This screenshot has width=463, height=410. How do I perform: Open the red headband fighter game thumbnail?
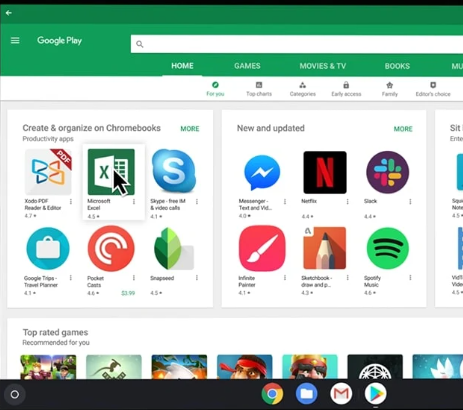pos(244,367)
